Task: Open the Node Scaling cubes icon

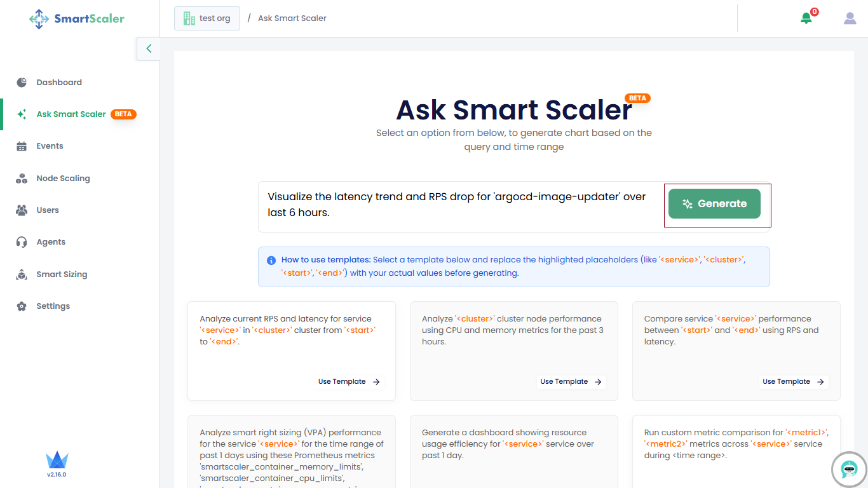Action: coord(22,179)
